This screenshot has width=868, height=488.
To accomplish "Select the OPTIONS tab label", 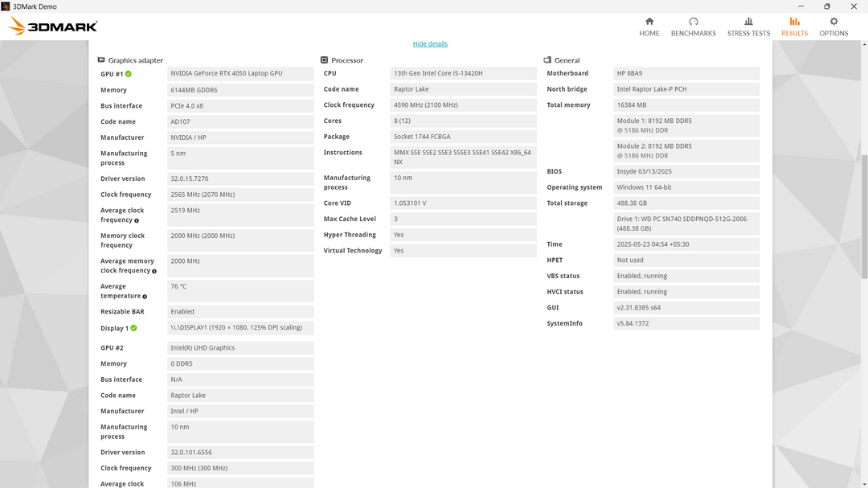I will click(833, 33).
